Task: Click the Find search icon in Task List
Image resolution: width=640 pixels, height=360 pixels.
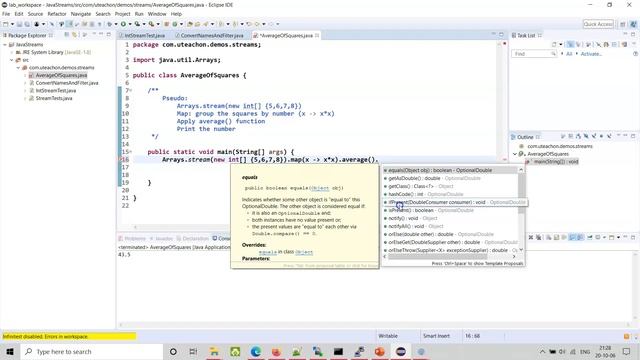Action: [x=553, y=54]
